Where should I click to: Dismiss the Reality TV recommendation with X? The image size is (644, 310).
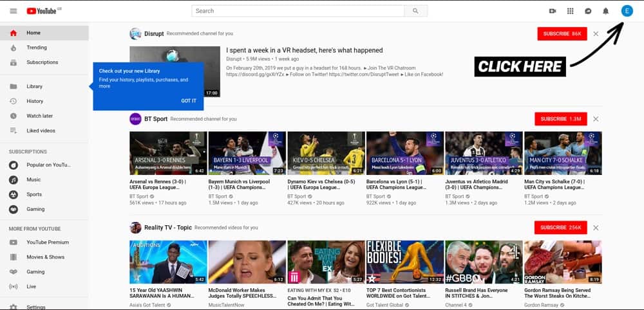596,228
